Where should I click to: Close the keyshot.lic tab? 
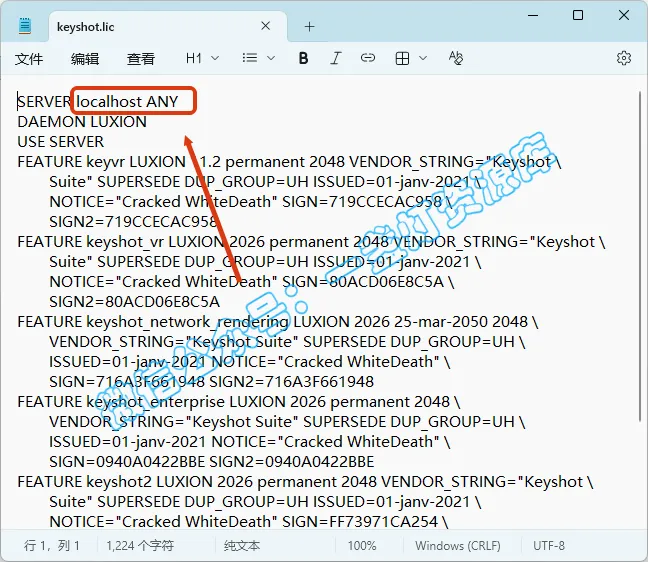(266, 26)
